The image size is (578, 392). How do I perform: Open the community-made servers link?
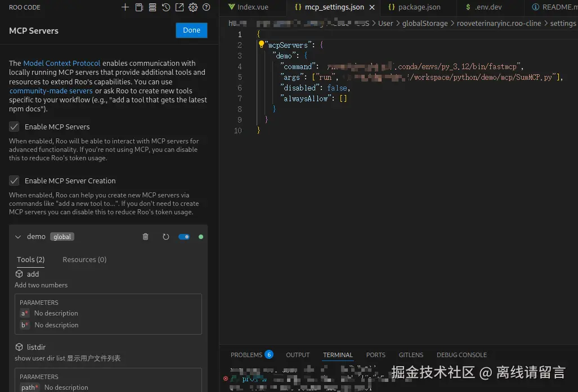[51, 91]
